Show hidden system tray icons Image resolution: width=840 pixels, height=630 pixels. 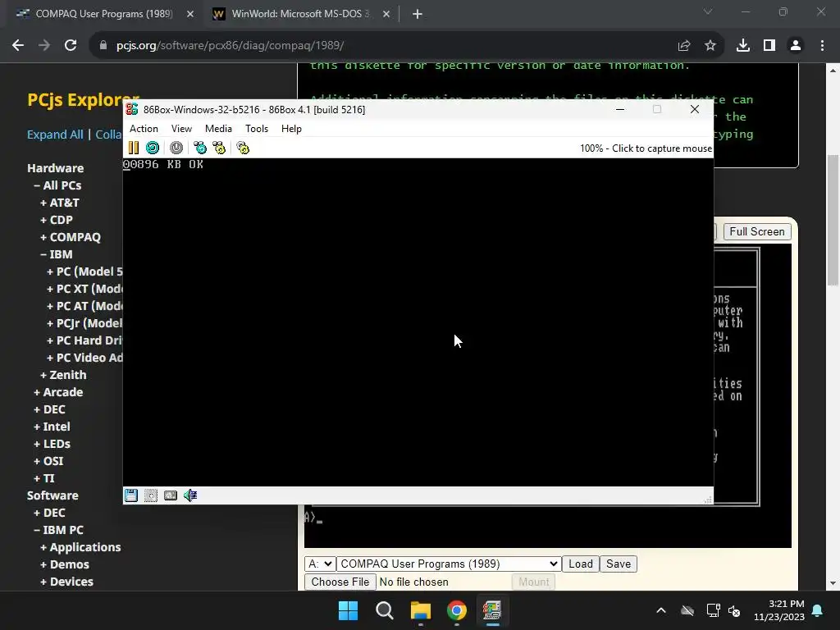pos(661,610)
